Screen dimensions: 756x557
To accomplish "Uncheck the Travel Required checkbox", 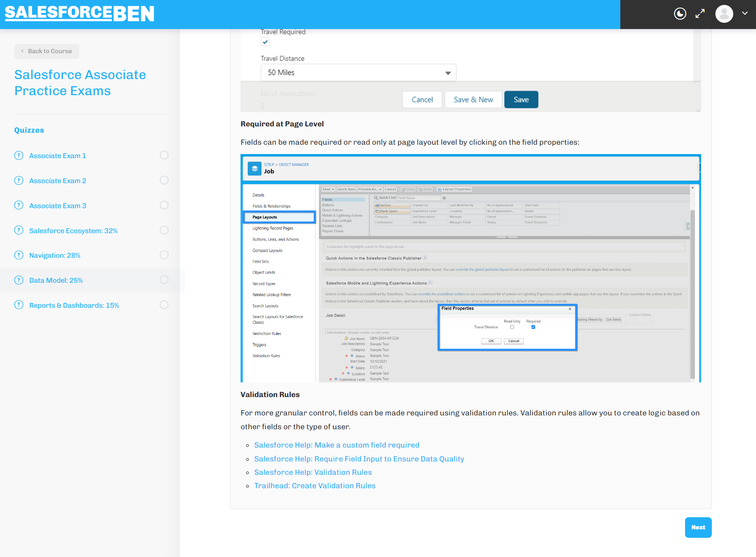I will pos(265,42).
